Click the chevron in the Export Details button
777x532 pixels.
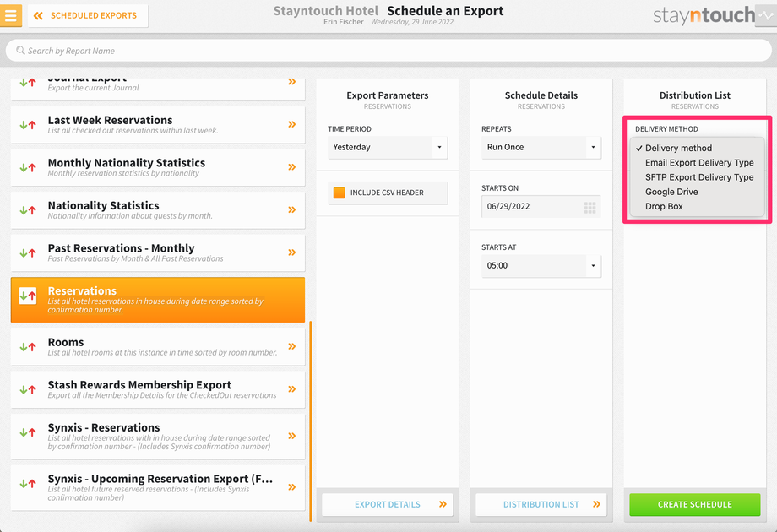pyautogui.click(x=443, y=504)
